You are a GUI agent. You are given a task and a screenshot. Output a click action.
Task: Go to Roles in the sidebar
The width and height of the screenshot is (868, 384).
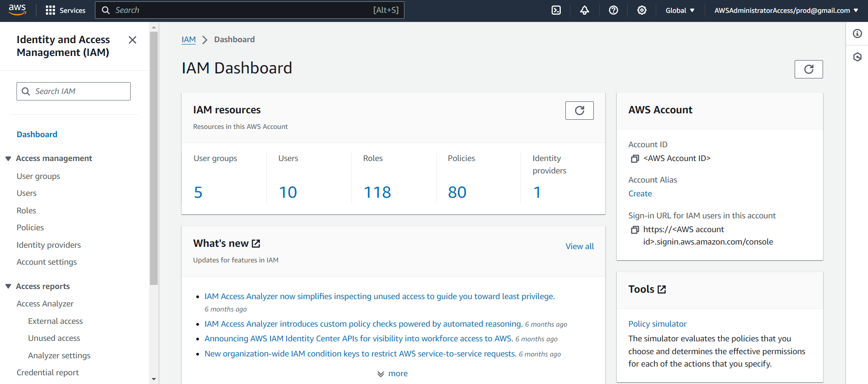(26, 211)
